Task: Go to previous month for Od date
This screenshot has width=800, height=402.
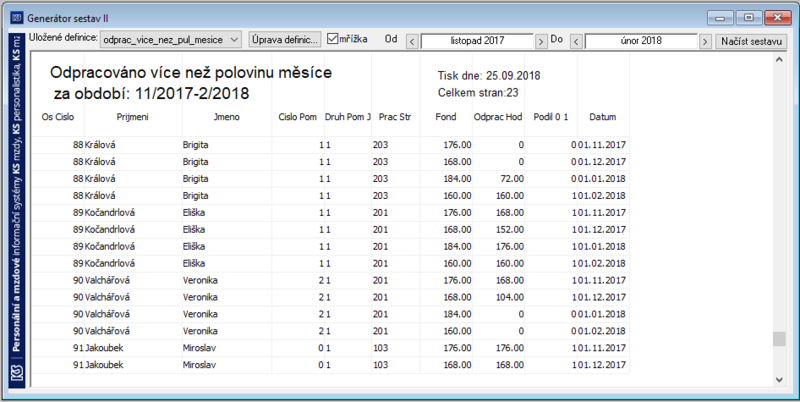Action: [412, 41]
